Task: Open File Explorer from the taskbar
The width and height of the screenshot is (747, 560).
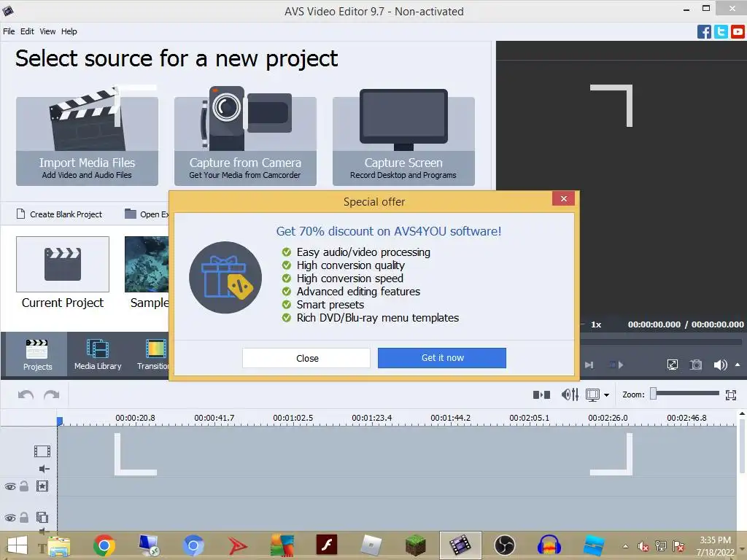Action: click(58, 545)
